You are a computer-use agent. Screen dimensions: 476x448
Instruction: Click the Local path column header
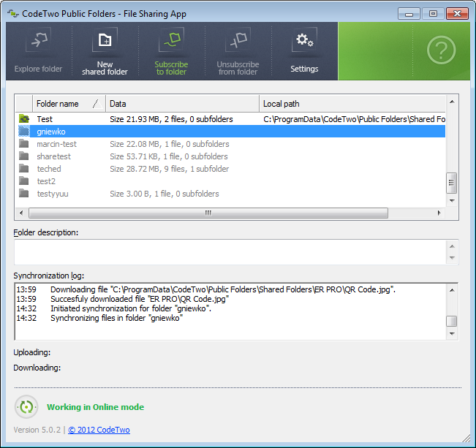pyautogui.click(x=352, y=104)
